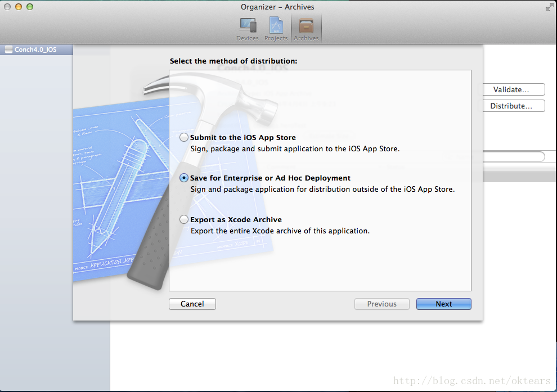Click the Sign, package and submit description text
This screenshot has width=557, height=392.
295,149
